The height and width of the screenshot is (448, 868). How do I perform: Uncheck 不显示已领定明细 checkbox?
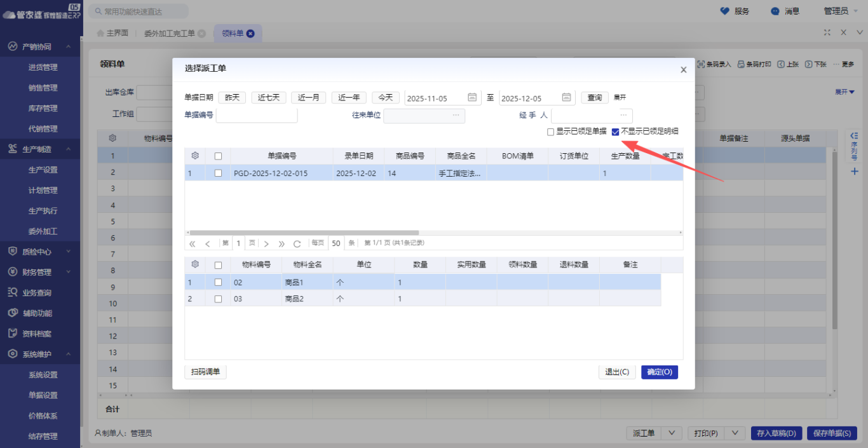click(x=615, y=132)
